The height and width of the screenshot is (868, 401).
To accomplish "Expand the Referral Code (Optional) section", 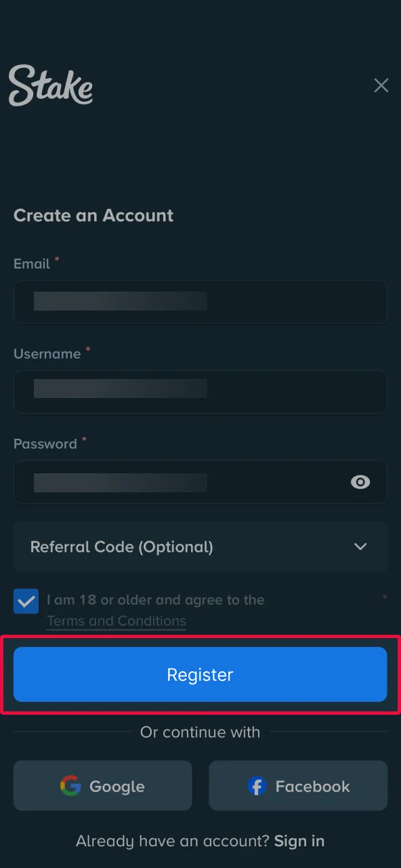I will [200, 547].
